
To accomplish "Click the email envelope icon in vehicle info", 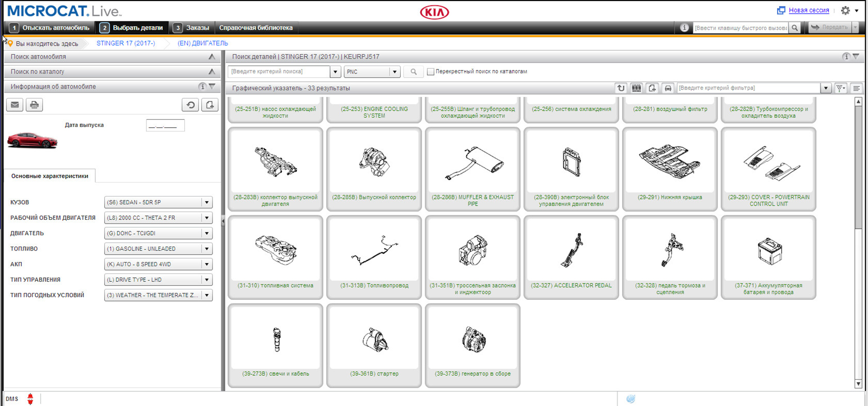I will point(15,105).
